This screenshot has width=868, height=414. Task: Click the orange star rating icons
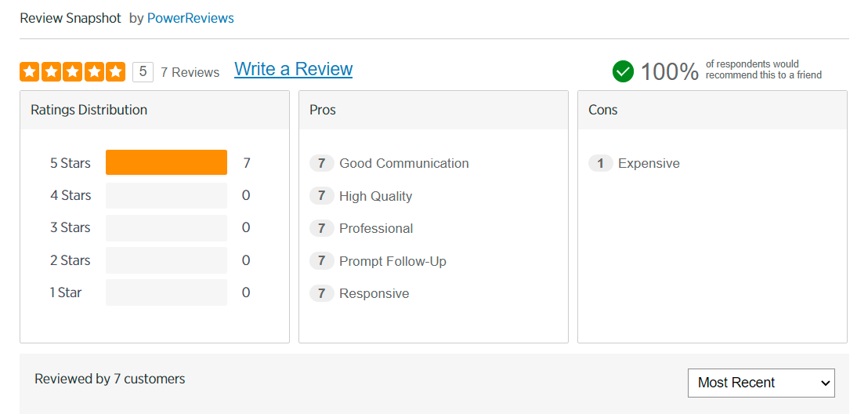click(72, 72)
